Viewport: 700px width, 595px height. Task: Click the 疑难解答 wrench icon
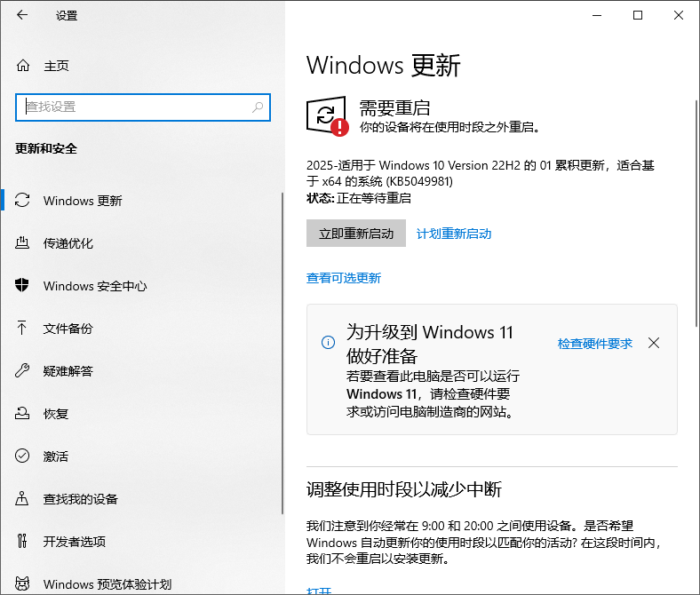pyautogui.click(x=22, y=370)
